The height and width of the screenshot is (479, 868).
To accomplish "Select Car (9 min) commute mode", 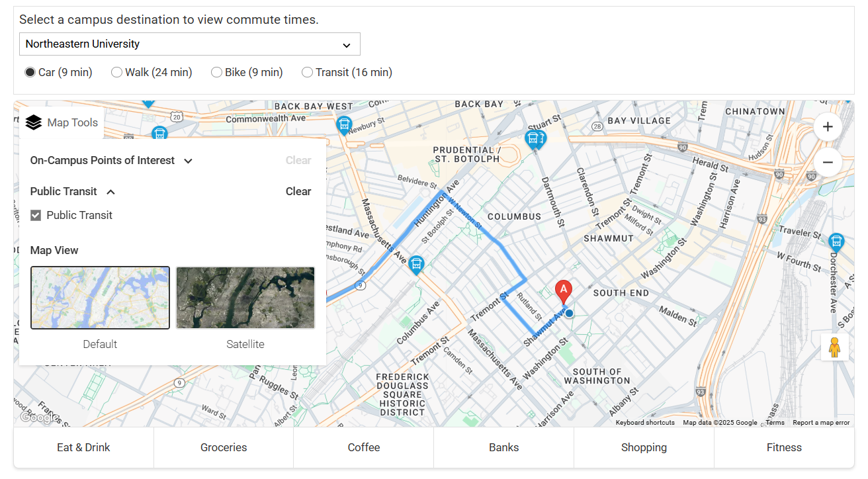I will pyautogui.click(x=30, y=72).
